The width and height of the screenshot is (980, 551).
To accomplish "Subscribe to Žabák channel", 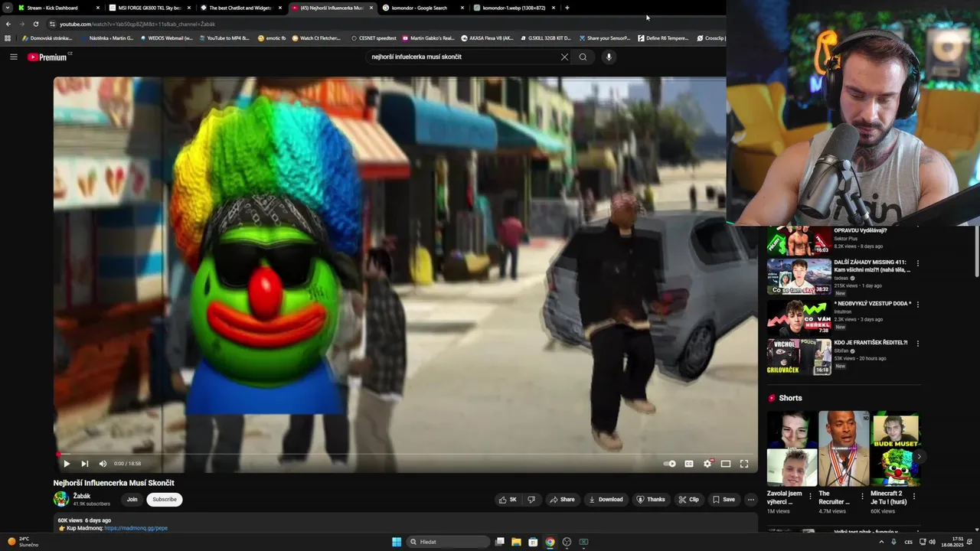I will click(164, 499).
